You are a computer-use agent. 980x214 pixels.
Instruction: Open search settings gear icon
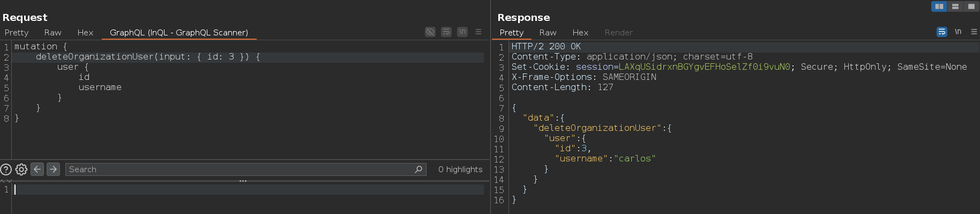click(21, 169)
